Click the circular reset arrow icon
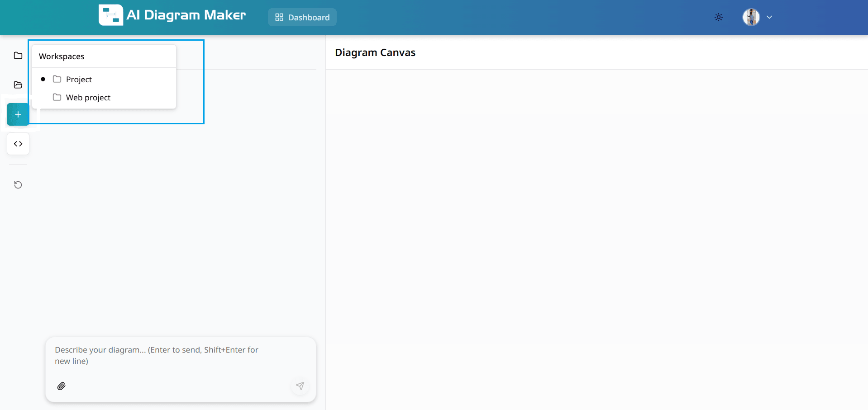The height and width of the screenshot is (410, 868). 18,185
